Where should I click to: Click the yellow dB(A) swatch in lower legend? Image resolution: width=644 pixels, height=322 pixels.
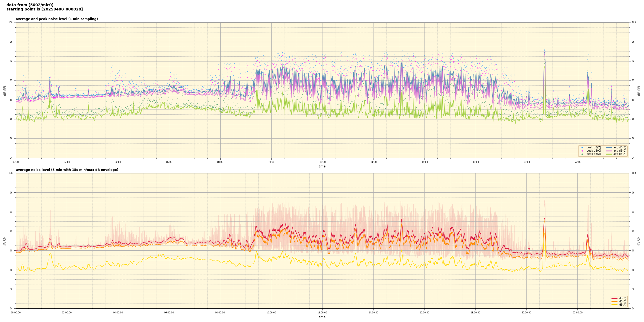pos(614,305)
